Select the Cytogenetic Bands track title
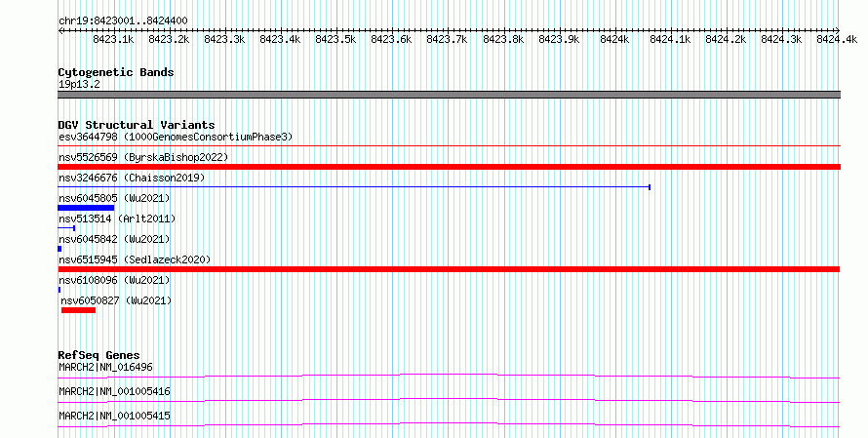Screen dimensions: 868x438 pos(116,72)
